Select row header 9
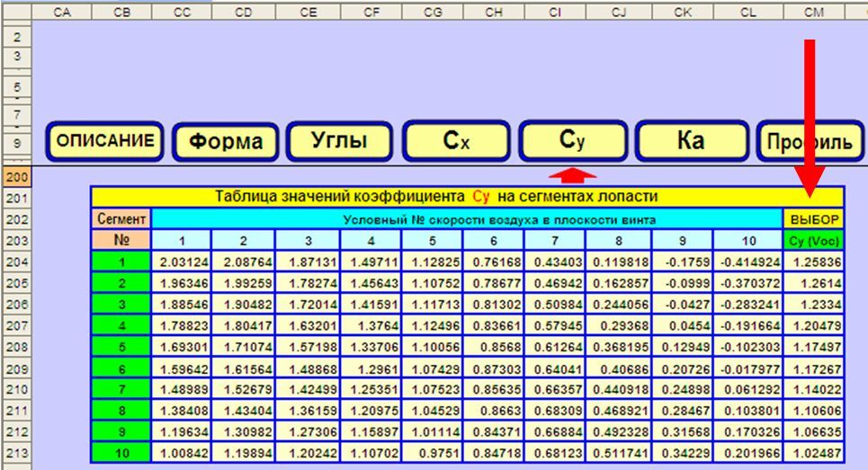The width and height of the screenshot is (868, 470). click(16, 143)
